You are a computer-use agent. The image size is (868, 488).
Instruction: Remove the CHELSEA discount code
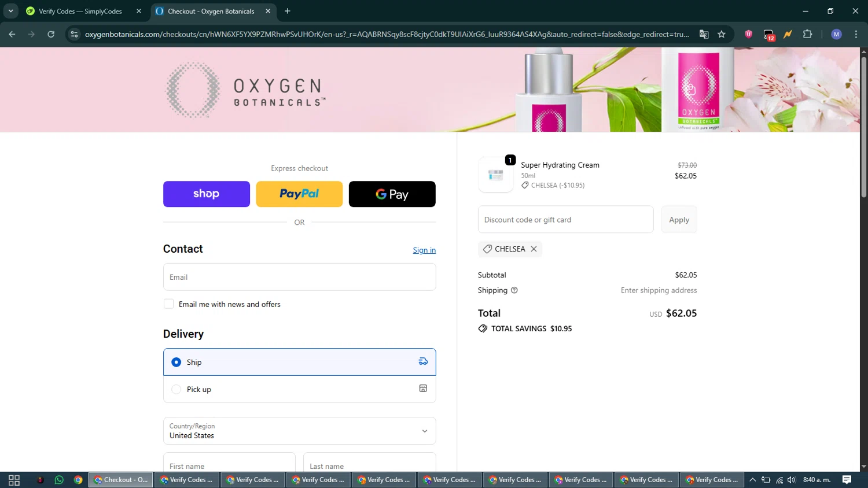pyautogui.click(x=534, y=249)
